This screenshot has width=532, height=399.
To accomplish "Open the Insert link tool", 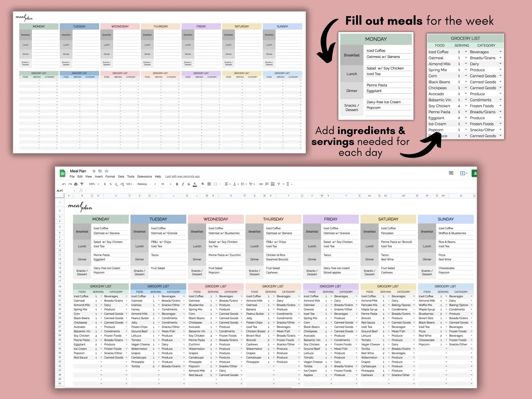I will point(261,184).
